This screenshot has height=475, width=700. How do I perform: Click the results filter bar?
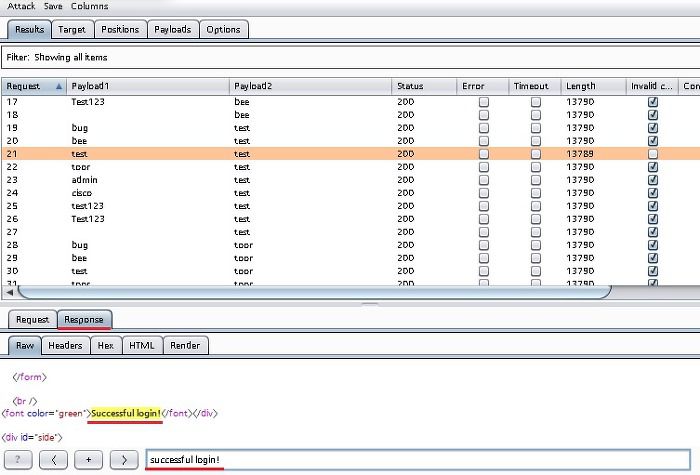click(x=350, y=57)
